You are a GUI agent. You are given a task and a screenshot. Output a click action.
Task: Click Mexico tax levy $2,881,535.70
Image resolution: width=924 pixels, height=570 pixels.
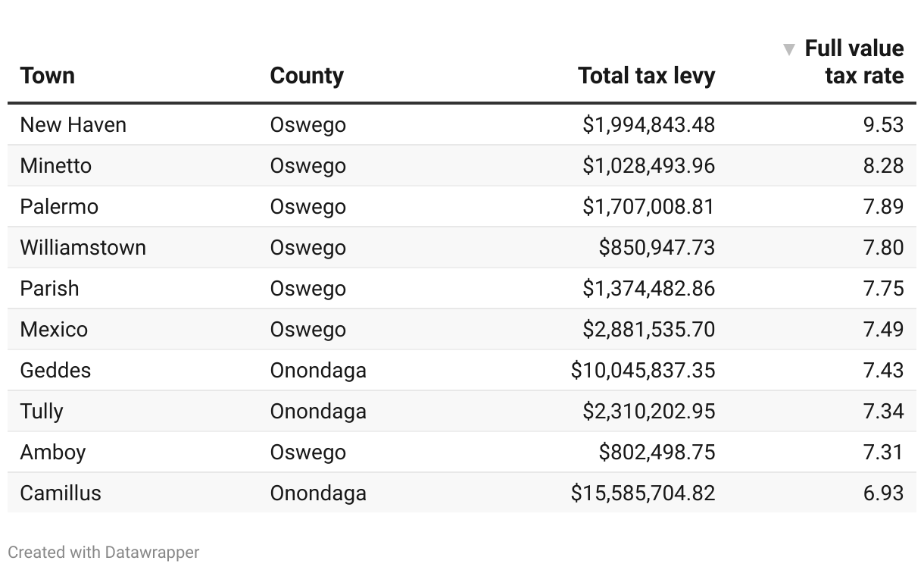[648, 329]
